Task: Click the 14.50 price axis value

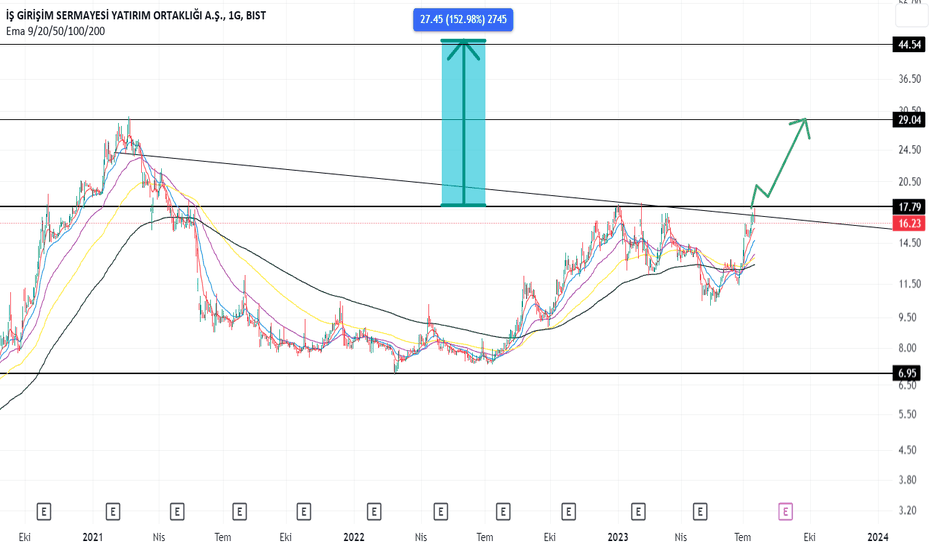Action: tap(910, 243)
